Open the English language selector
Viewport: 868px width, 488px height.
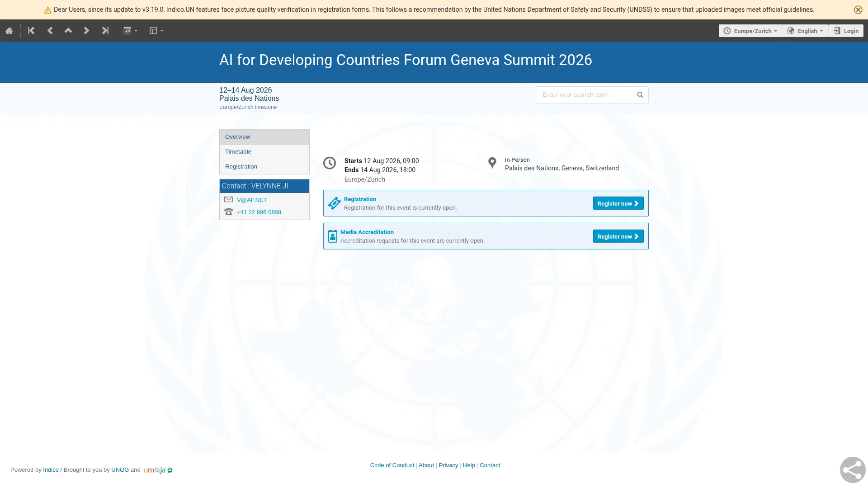805,31
